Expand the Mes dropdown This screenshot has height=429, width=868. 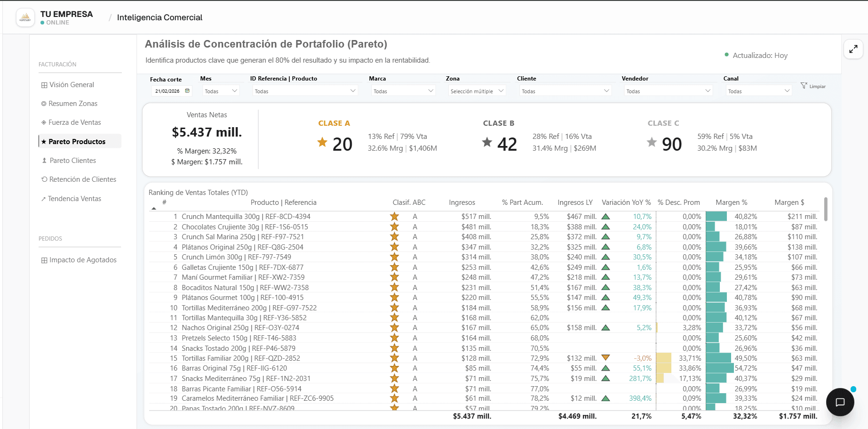coord(221,91)
